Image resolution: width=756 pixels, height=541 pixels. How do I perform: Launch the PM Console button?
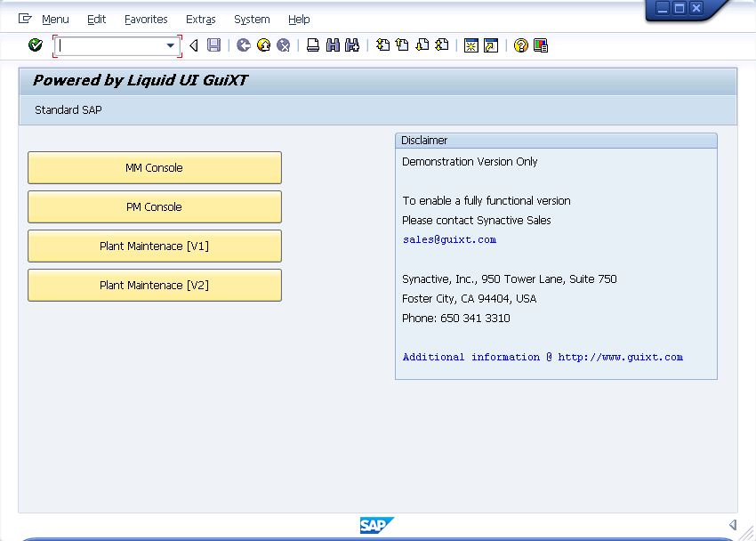point(155,206)
